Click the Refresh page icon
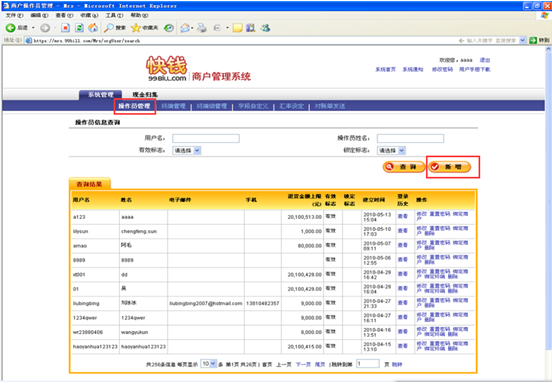The image size is (552, 385). 80,28
